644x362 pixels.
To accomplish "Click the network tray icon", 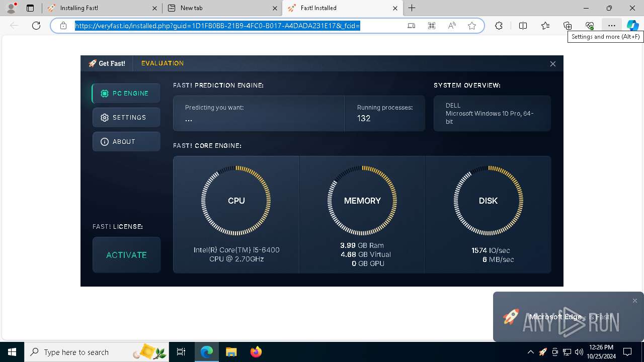I will pyautogui.click(x=567, y=352).
